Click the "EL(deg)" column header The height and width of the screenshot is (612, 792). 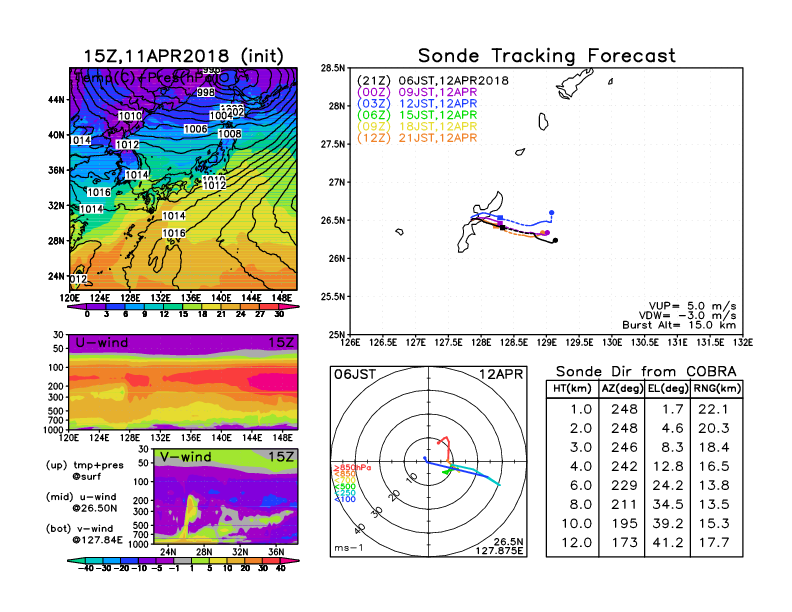(667, 388)
